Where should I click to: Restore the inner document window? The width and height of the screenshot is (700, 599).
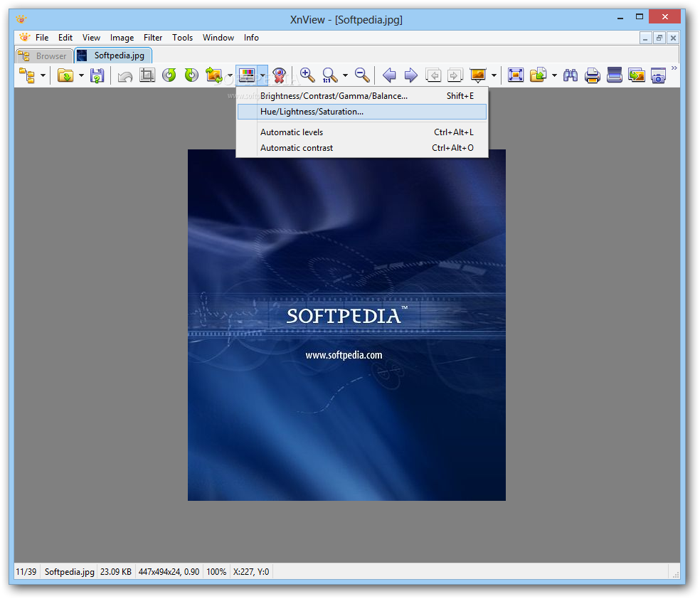(659, 38)
